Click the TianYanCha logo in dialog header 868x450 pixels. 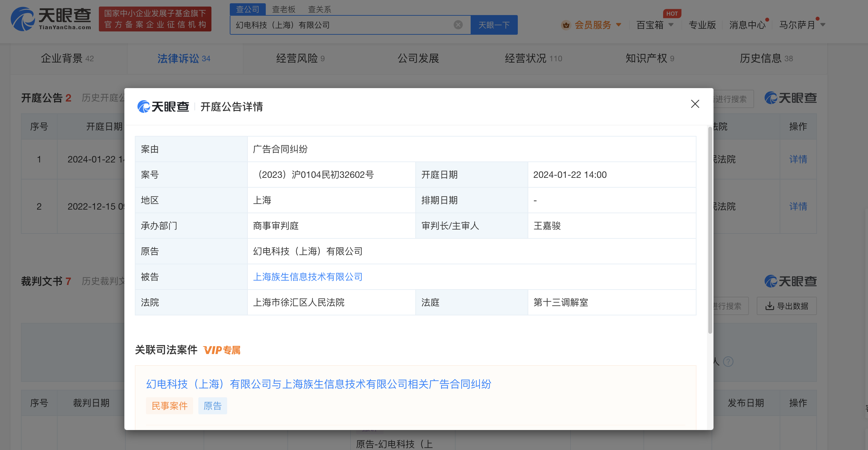[163, 106]
